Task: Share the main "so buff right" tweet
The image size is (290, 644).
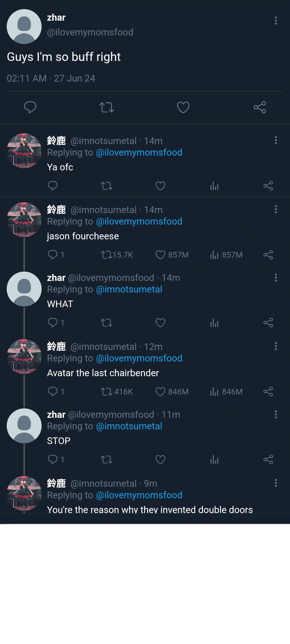Action: click(x=260, y=107)
